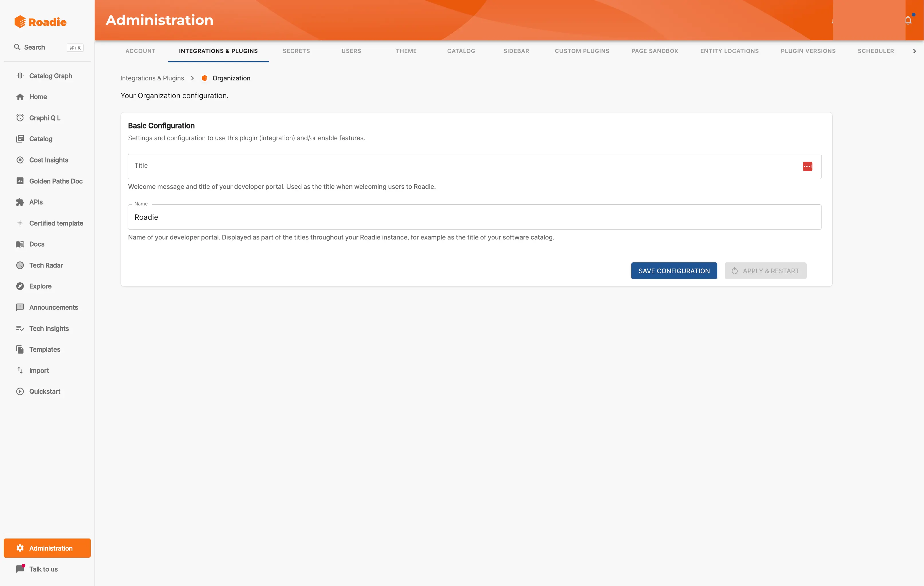Open the Explore compass item
Image resolution: width=924 pixels, height=586 pixels.
click(40, 286)
